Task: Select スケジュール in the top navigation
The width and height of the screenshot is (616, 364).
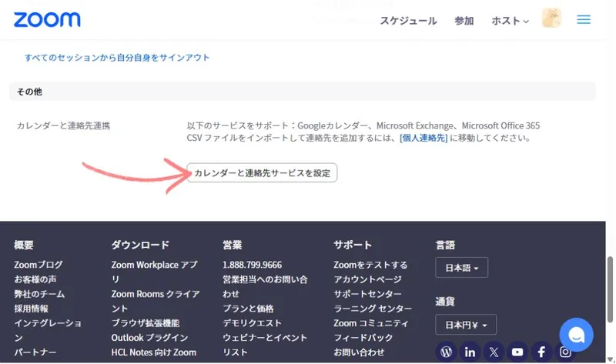Action: tap(408, 21)
